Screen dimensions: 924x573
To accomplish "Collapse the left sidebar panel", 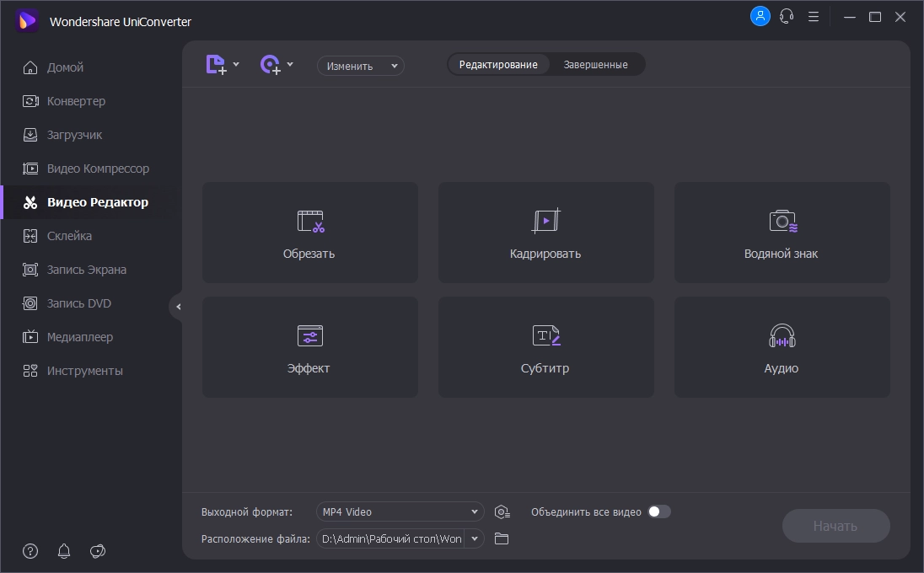I will point(177,308).
